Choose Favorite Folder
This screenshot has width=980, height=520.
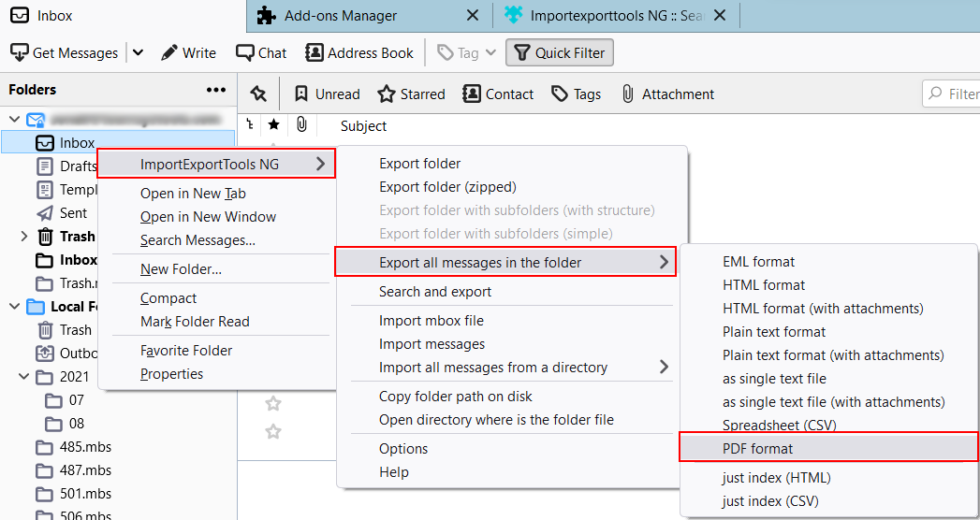pos(186,351)
